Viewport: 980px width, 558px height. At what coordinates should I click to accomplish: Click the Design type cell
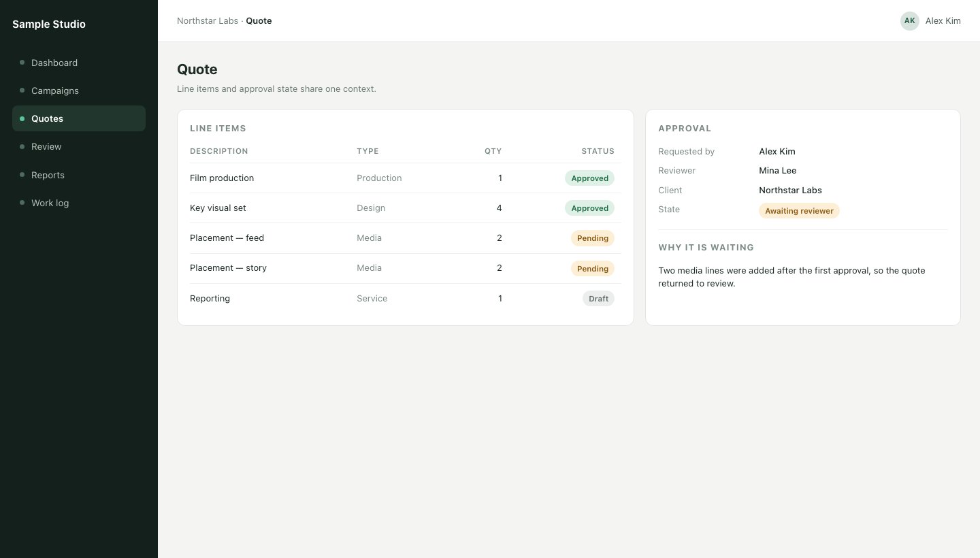pos(371,208)
